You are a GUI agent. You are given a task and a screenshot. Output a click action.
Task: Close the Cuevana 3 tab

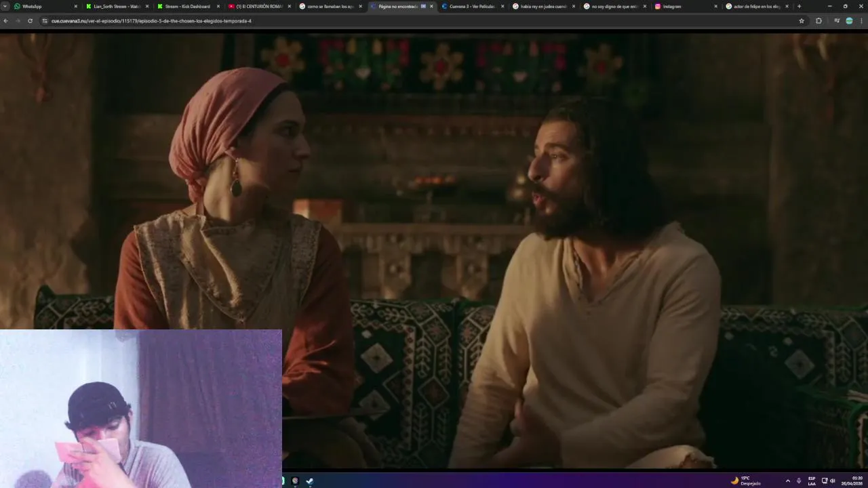502,6
